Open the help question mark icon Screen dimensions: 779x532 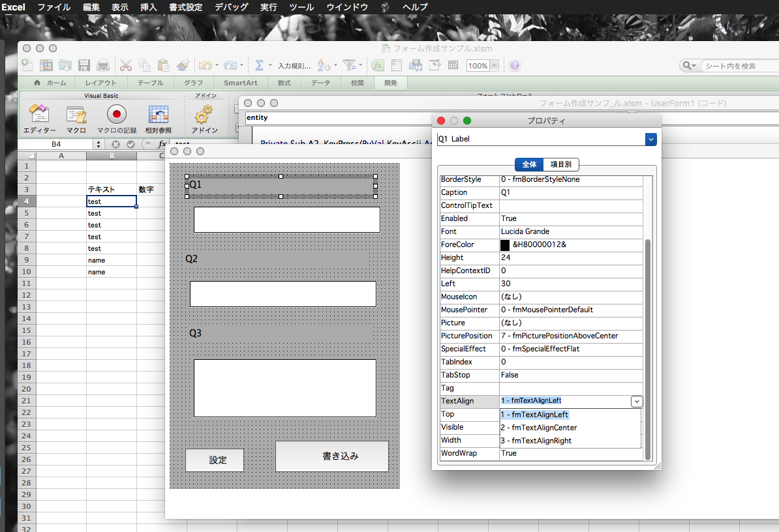pos(515,65)
